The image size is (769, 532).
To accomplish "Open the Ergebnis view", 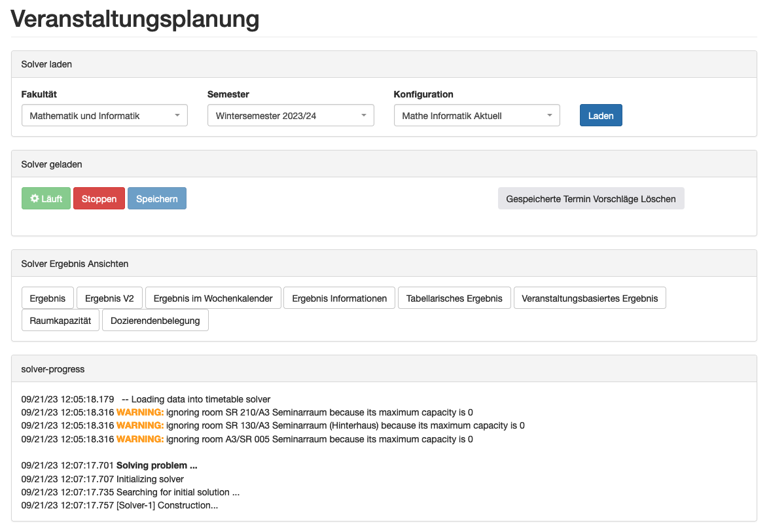I will click(48, 298).
